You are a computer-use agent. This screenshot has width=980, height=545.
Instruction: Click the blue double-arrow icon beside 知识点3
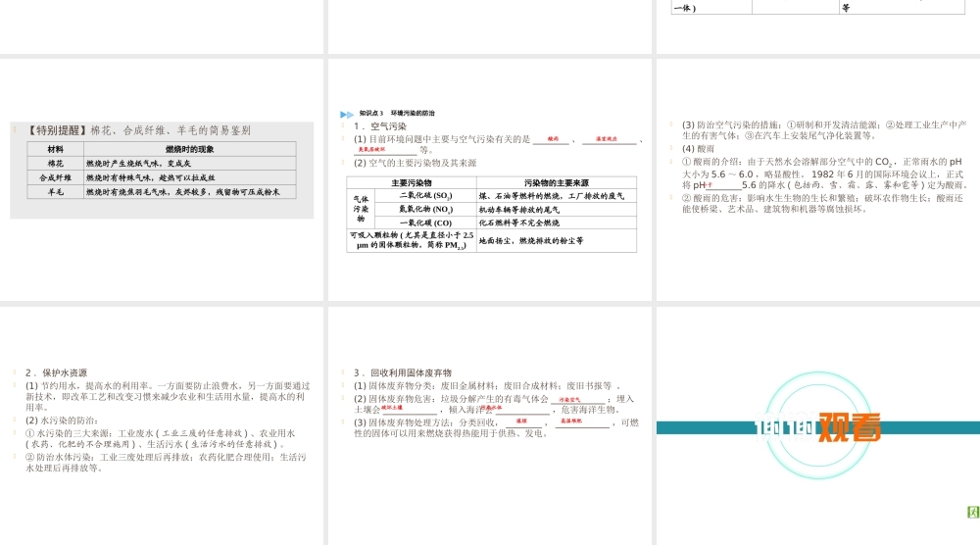click(x=347, y=115)
